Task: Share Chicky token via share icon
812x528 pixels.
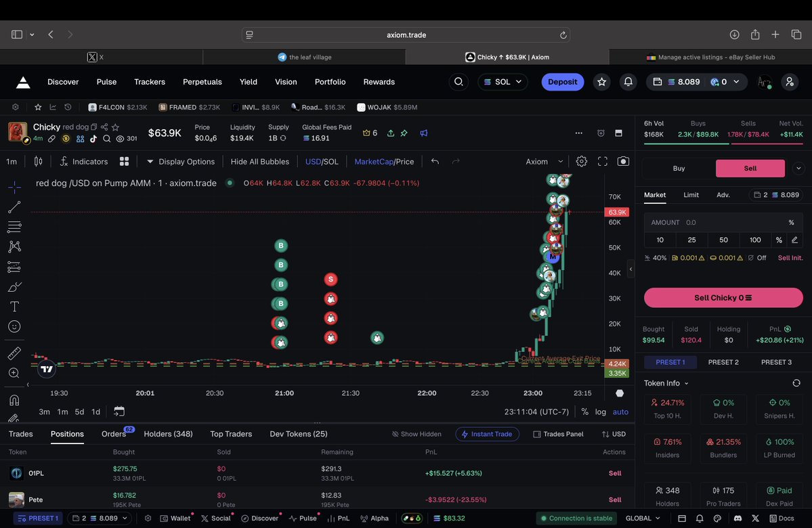Action: point(104,127)
